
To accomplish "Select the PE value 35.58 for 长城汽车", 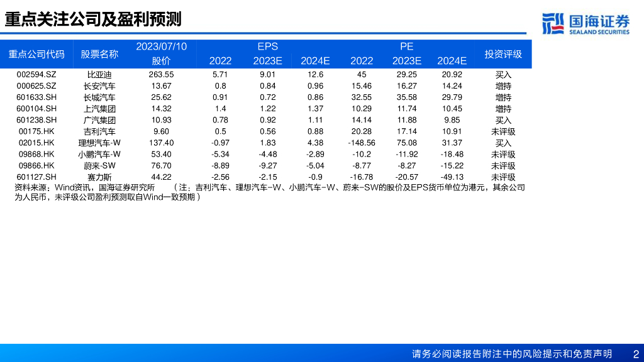I will pos(407,97).
